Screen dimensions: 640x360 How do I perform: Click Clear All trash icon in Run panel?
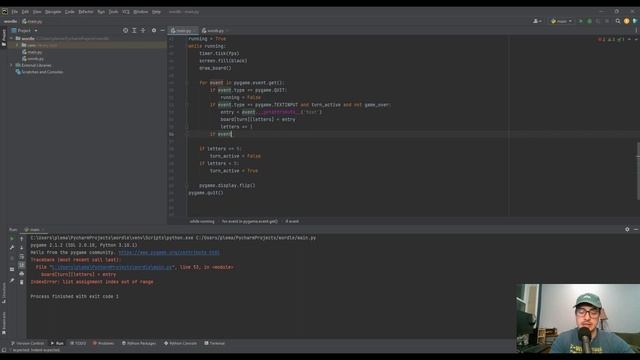click(22, 282)
